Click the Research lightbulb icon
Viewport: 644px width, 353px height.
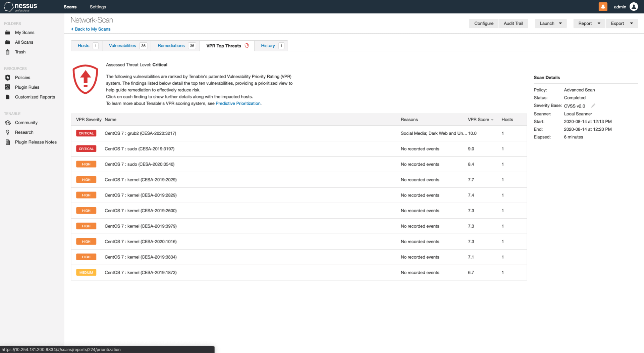pos(8,132)
